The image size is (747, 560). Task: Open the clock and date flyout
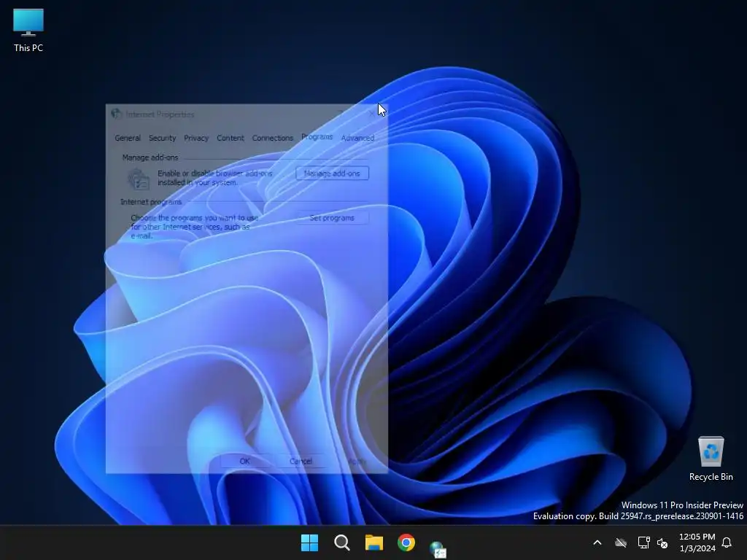[x=697, y=542]
